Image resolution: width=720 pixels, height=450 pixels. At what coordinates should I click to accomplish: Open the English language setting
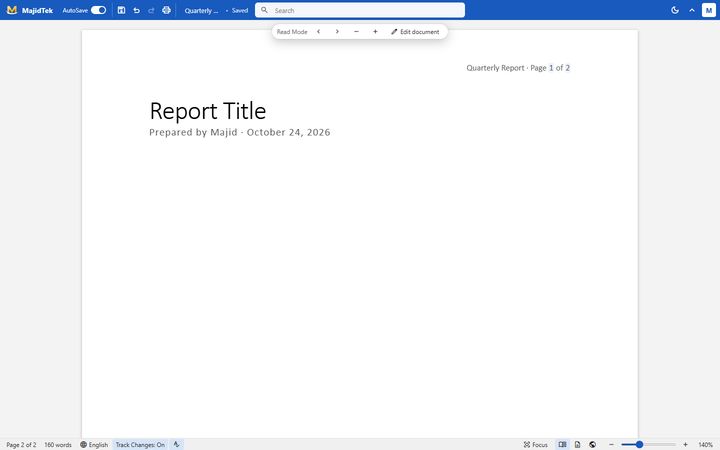coord(94,444)
